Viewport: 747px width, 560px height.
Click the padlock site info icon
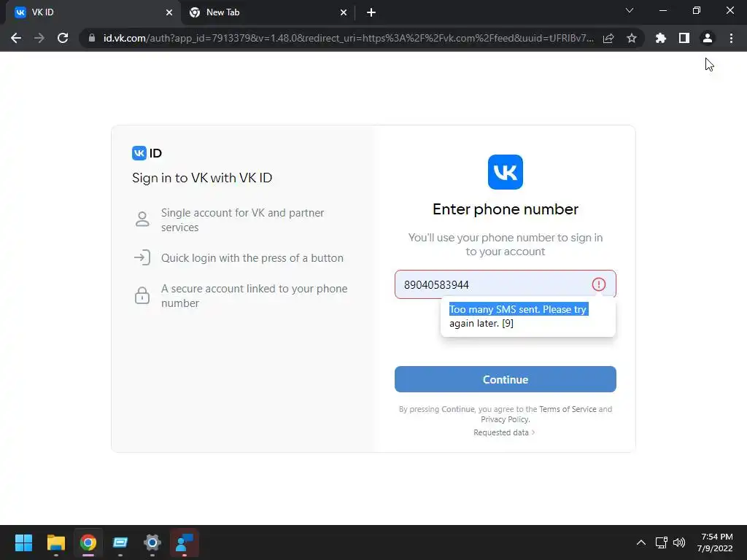click(x=92, y=38)
